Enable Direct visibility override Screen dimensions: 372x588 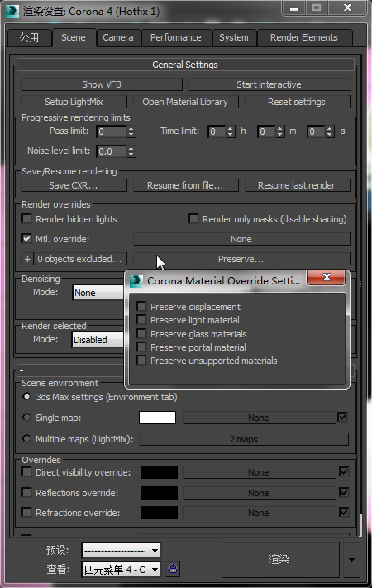pos(27,471)
